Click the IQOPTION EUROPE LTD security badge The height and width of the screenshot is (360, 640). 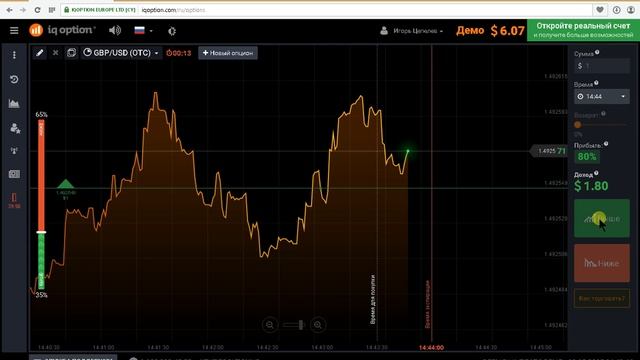pos(100,10)
